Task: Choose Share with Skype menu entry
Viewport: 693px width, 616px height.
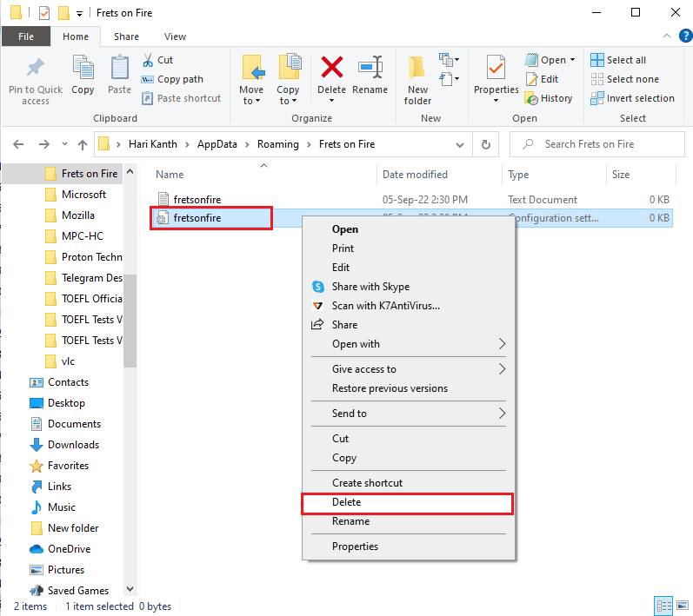Action: click(408, 287)
